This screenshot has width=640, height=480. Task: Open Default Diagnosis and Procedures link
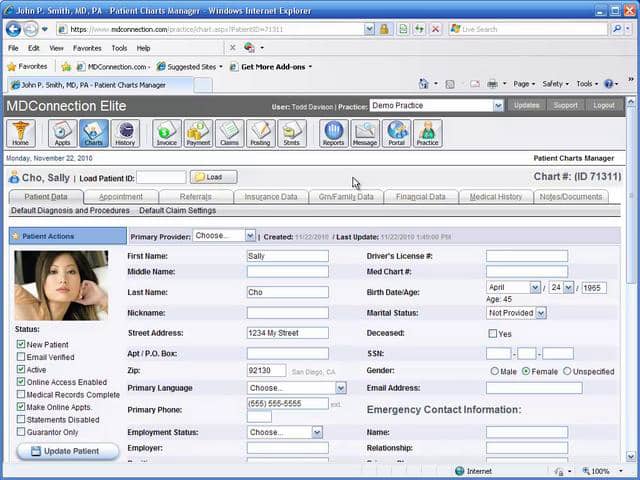click(x=70, y=211)
